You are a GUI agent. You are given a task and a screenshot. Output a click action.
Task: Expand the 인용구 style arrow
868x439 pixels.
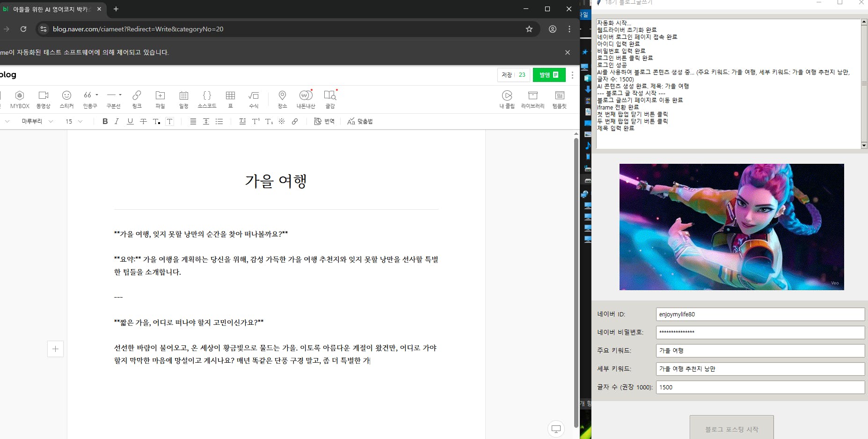coord(97,95)
